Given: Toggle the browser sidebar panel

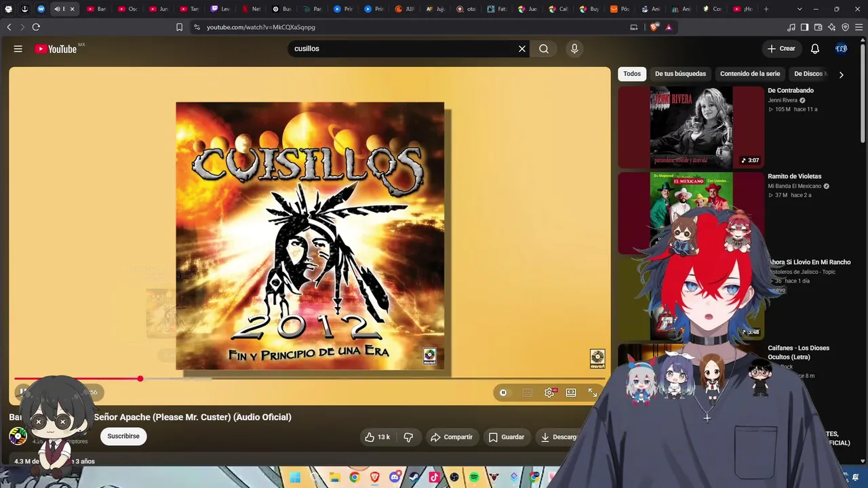Looking at the screenshot, I should (804, 27).
